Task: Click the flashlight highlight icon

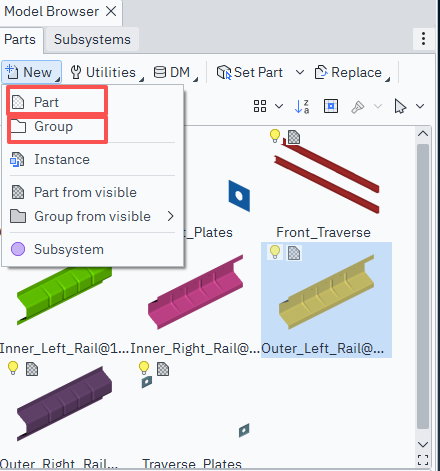Action: pos(358,107)
